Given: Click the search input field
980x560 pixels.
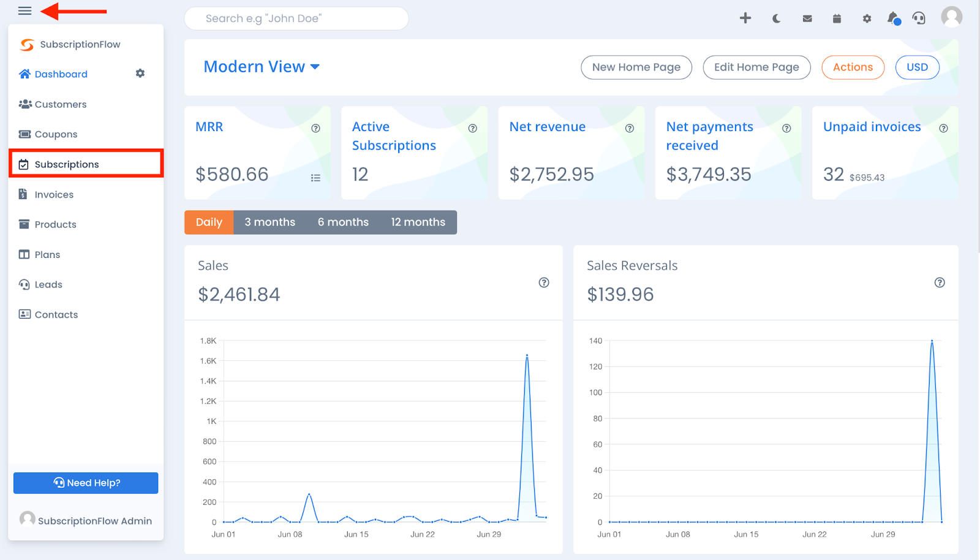Looking at the screenshot, I should (x=296, y=18).
